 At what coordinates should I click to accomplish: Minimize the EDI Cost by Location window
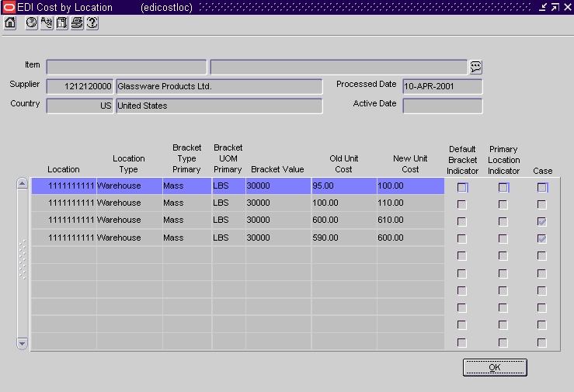tap(543, 7)
